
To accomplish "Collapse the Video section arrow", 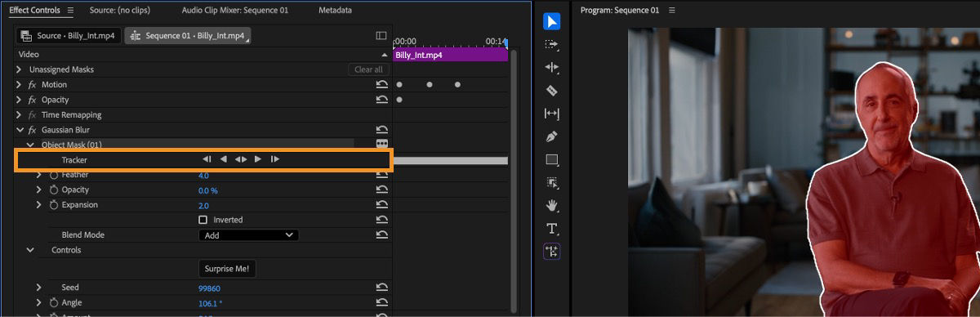I will 385,54.
